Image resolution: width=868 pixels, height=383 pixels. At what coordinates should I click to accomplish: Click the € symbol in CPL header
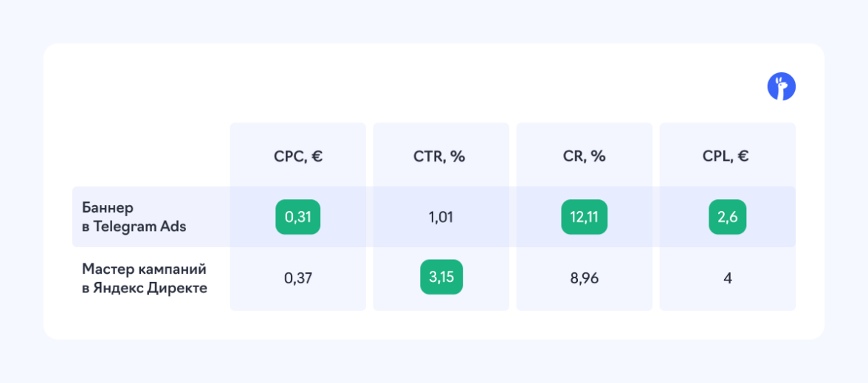pyautogui.click(x=743, y=156)
